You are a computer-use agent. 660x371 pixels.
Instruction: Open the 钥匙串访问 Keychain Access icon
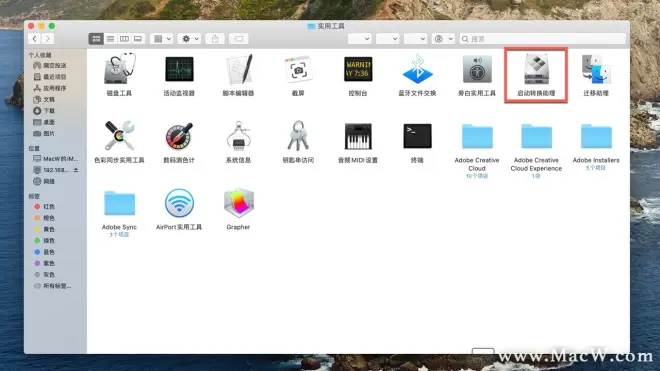click(298, 136)
